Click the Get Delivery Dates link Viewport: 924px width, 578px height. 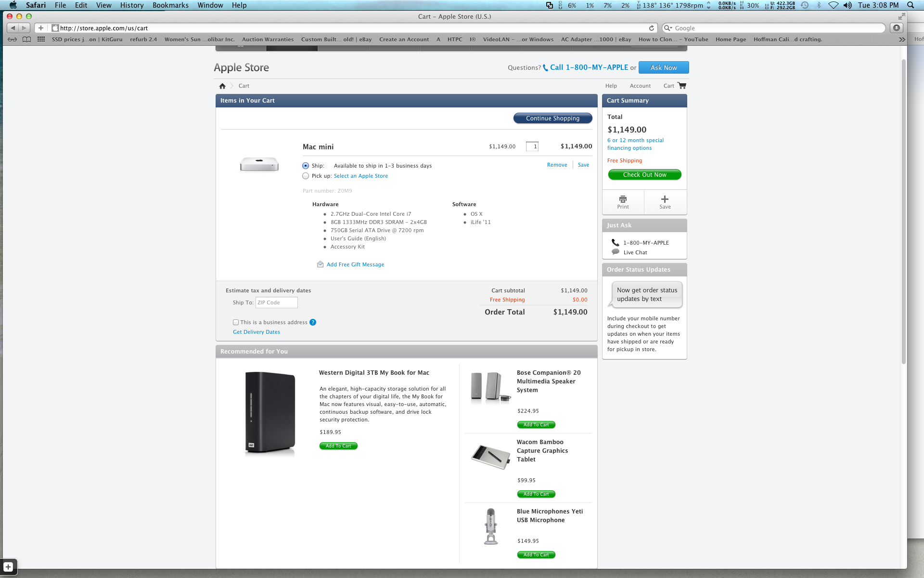click(256, 332)
